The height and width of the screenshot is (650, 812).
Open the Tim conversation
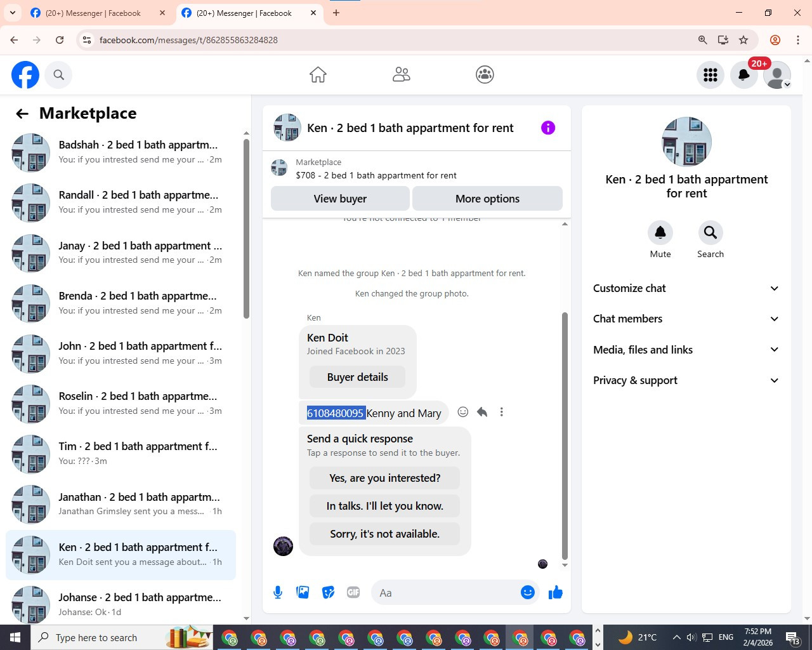pos(121,454)
